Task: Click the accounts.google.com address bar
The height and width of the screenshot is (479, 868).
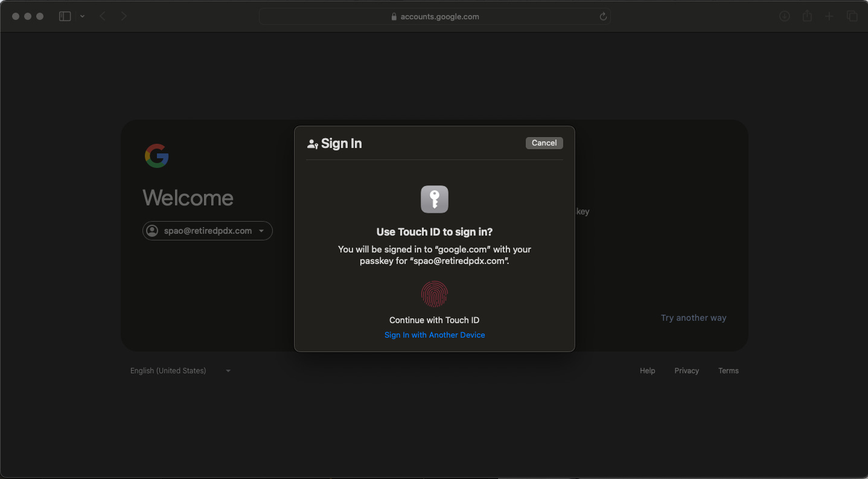Action: point(435,16)
